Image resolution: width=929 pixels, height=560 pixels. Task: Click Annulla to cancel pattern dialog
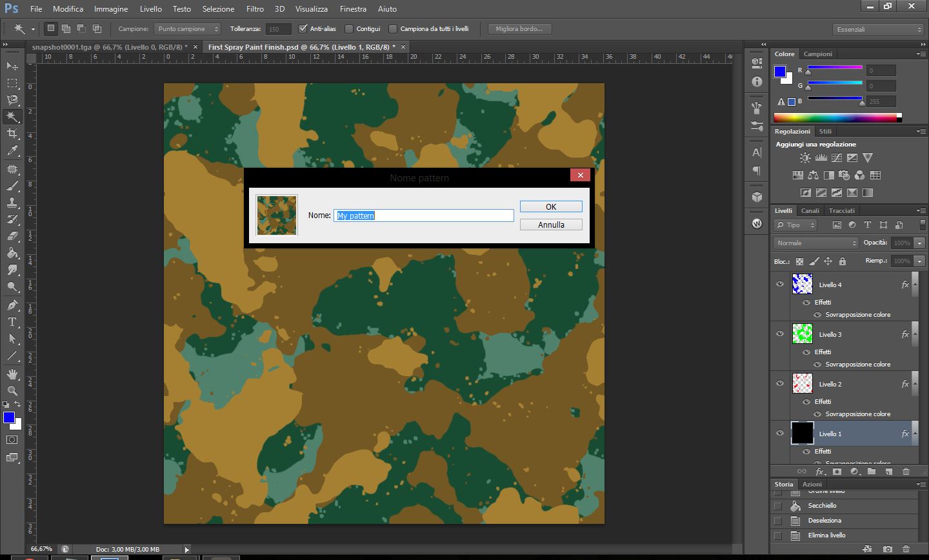click(551, 225)
